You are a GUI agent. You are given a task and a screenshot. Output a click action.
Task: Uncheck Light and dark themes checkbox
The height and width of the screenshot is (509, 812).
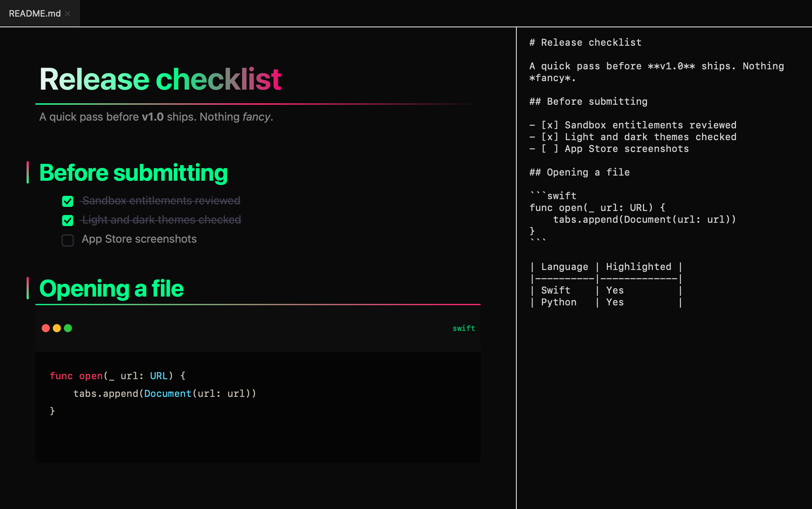pos(68,220)
